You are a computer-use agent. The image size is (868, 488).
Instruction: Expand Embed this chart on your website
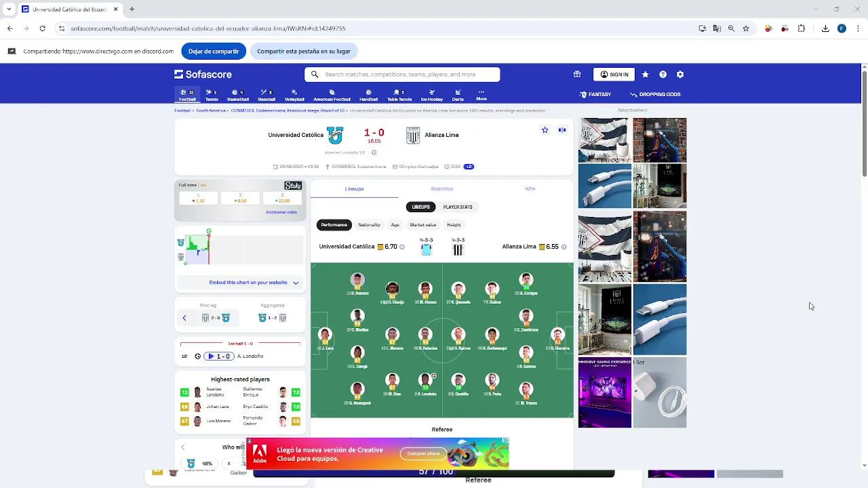(x=240, y=283)
